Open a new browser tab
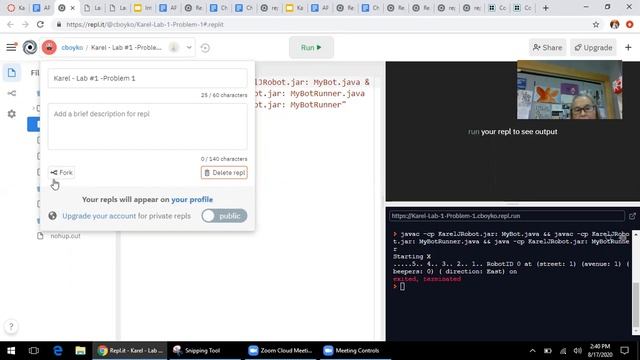 (x=546, y=8)
